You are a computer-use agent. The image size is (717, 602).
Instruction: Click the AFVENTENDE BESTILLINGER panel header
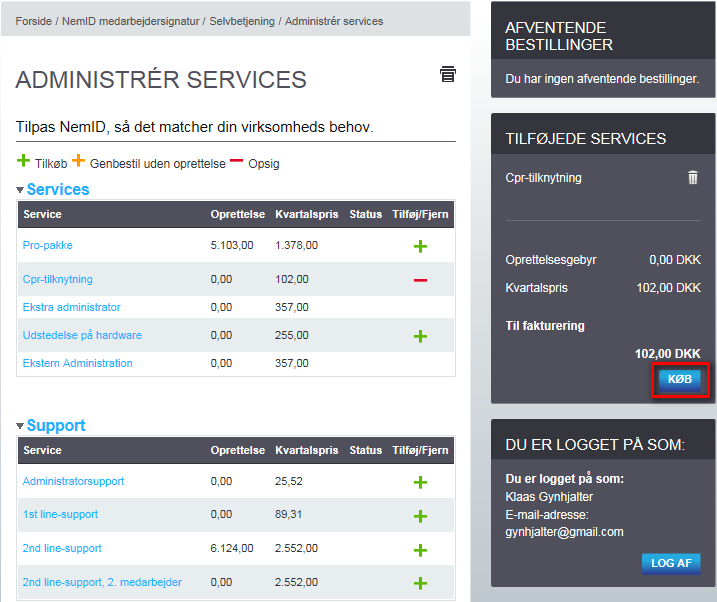tap(603, 31)
